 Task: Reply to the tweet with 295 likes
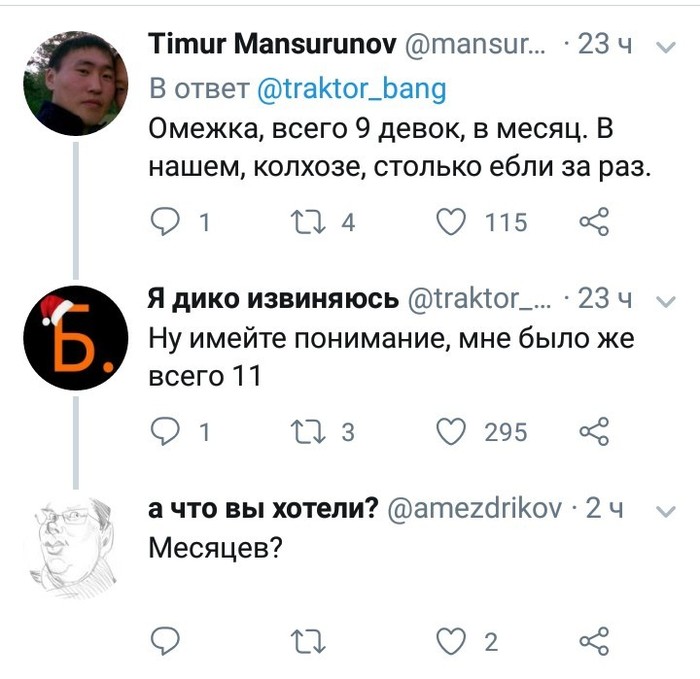[165, 431]
